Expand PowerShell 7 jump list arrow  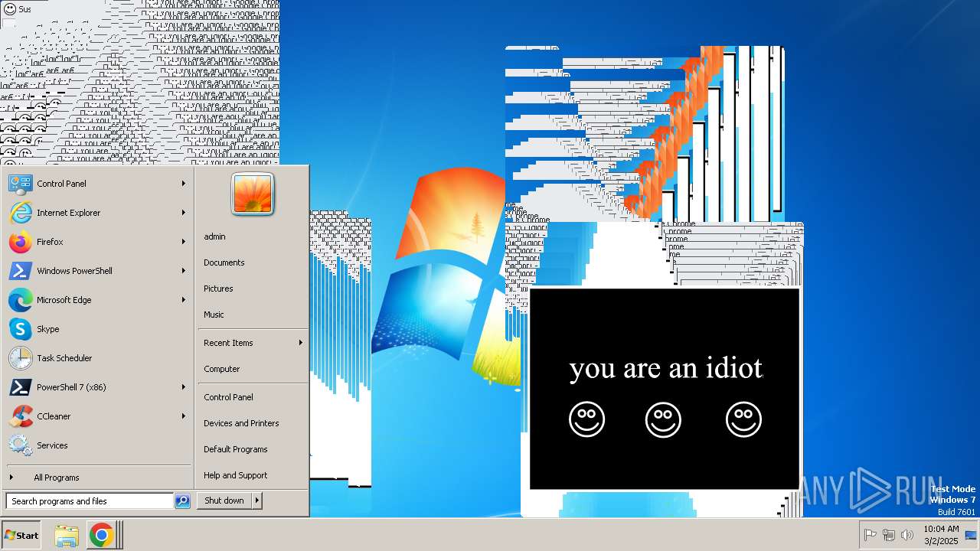(x=184, y=387)
